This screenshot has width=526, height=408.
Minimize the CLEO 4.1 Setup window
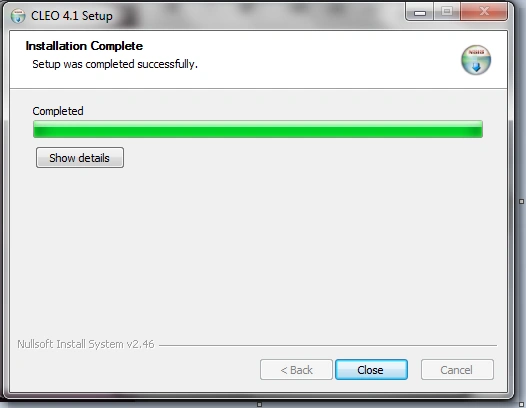419,12
